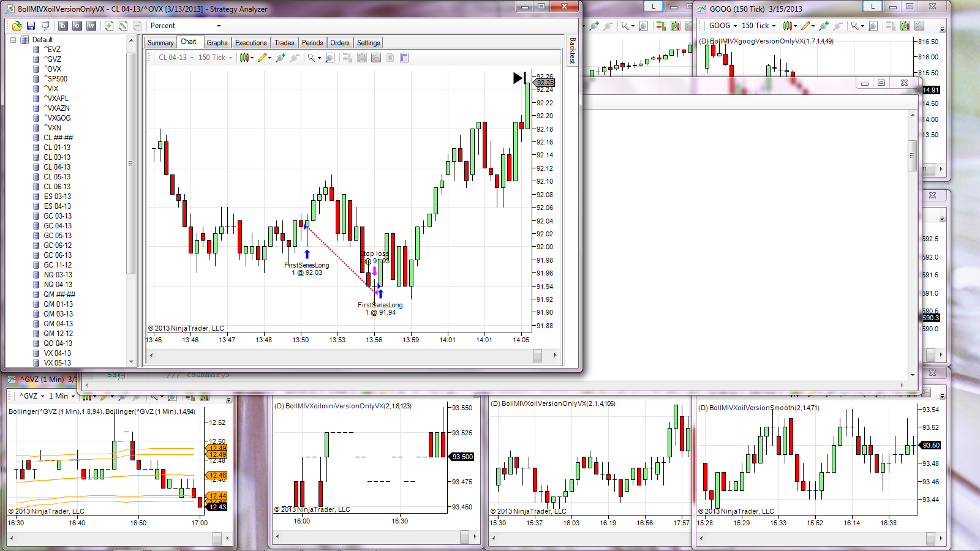Click the 92.25 current price marker on axis

(544, 83)
